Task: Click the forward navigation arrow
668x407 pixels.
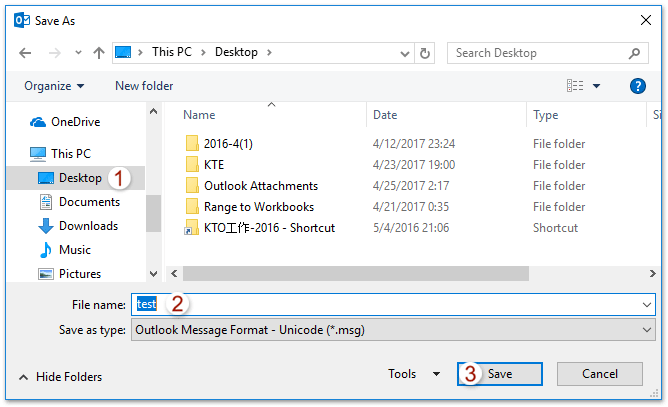Action: (55, 53)
